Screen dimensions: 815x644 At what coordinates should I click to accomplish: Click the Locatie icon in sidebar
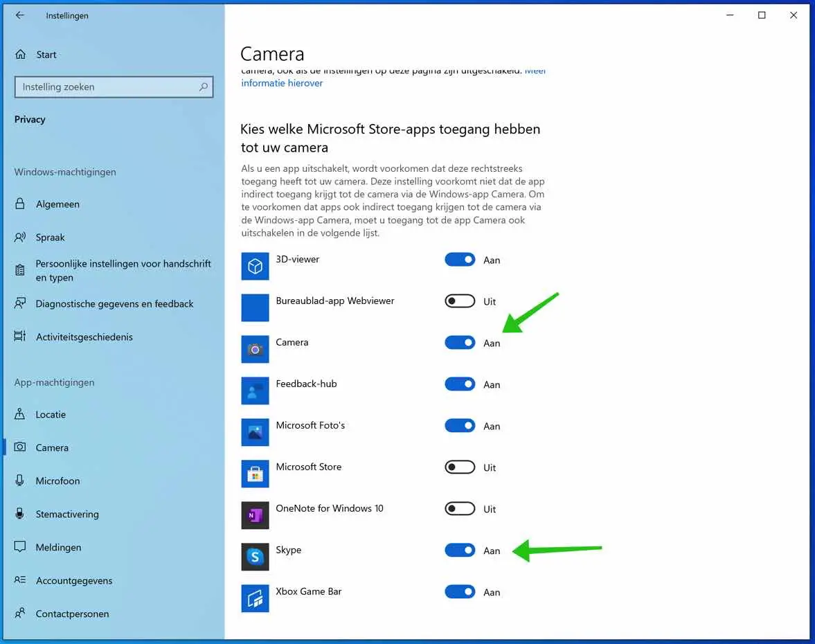coord(20,413)
